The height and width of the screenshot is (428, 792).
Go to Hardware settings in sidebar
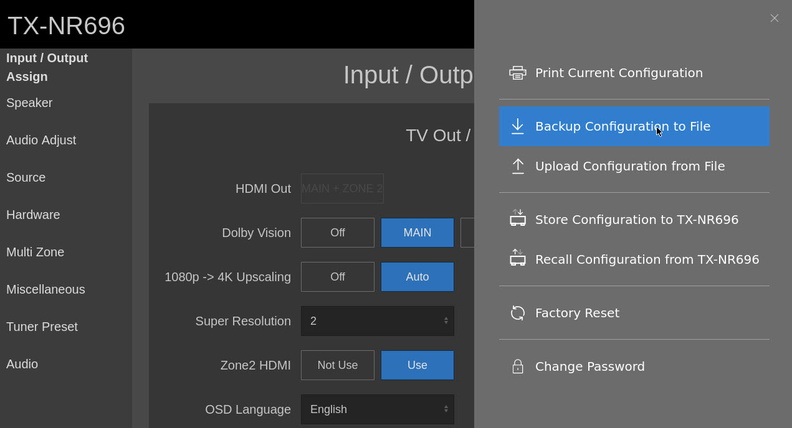coord(33,215)
